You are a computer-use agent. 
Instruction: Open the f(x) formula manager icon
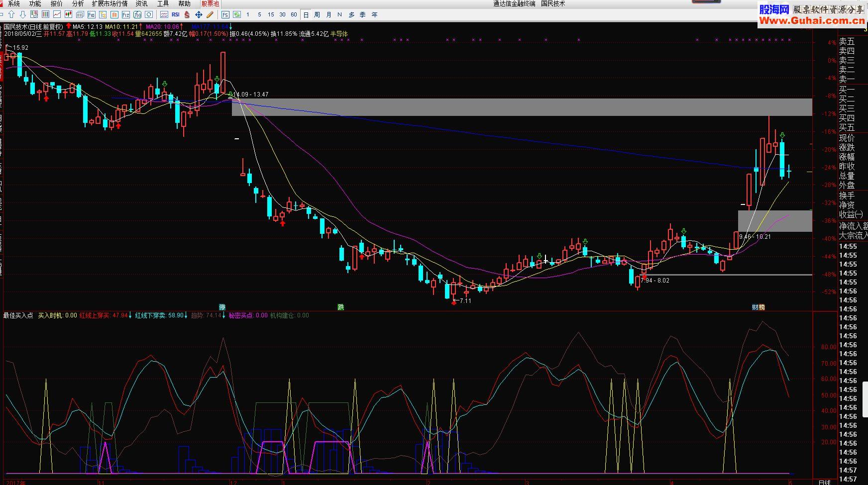tap(137, 14)
